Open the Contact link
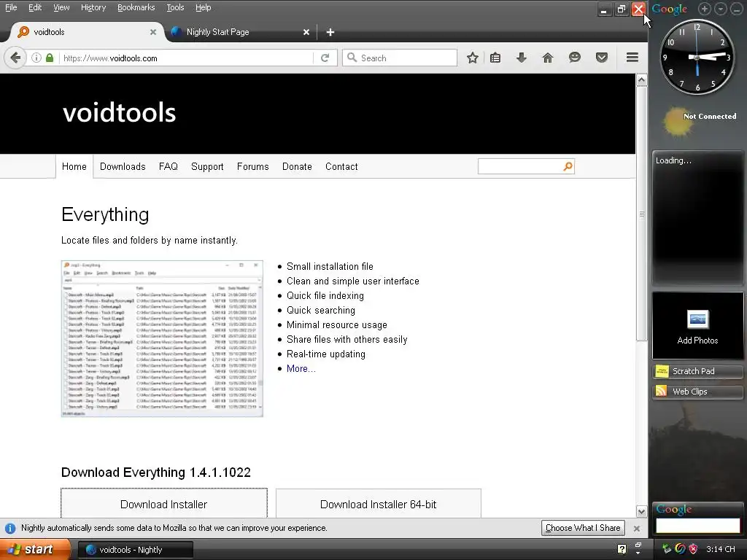Viewport: 747px width, 560px height. click(x=341, y=167)
